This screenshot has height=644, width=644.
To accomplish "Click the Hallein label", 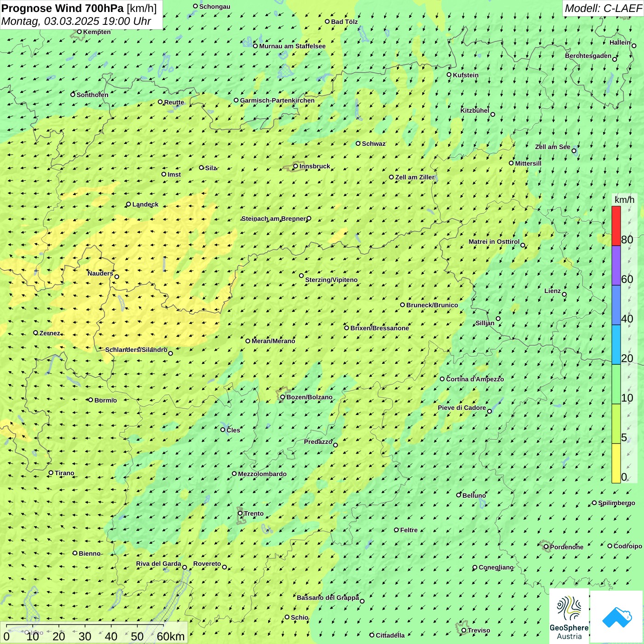I will click(620, 42).
